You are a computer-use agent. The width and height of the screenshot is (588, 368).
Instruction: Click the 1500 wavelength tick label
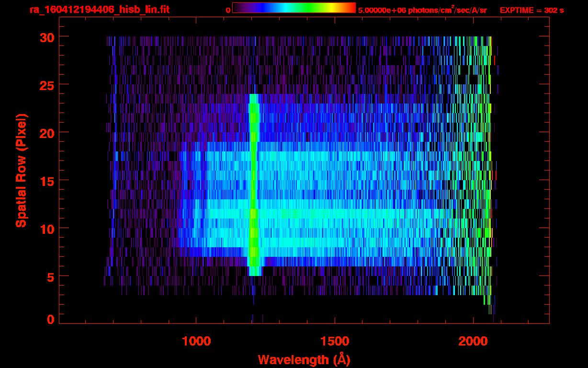tap(335, 341)
